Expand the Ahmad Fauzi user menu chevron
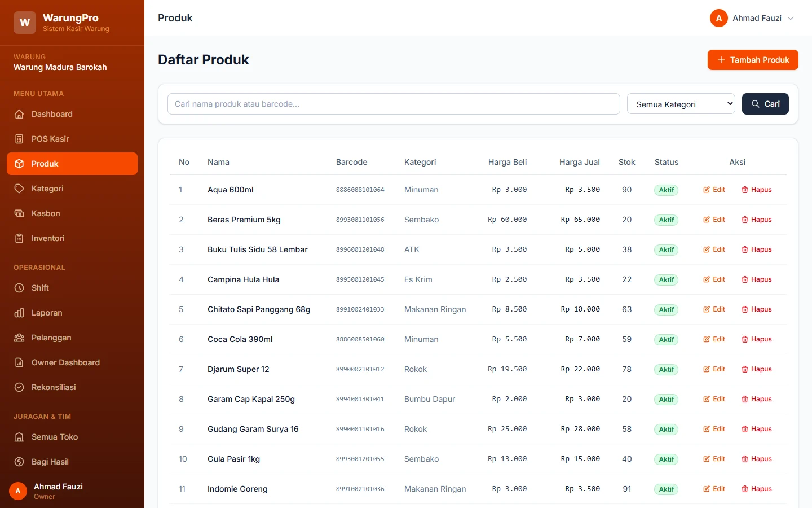The width and height of the screenshot is (812, 508). point(791,18)
